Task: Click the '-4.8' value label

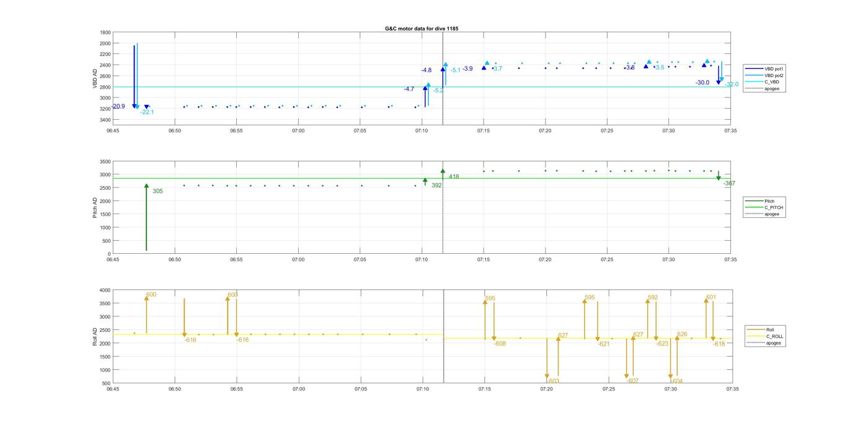Action: coord(427,71)
